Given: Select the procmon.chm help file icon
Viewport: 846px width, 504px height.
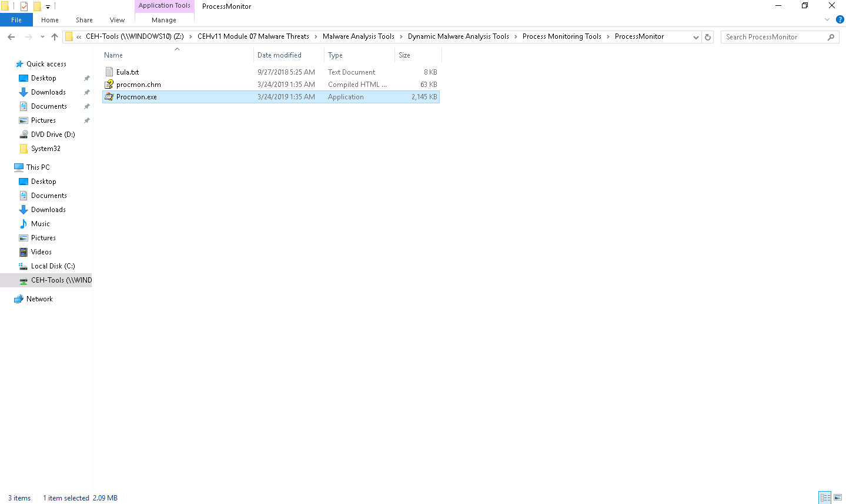Looking at the screenshot, I should tap(109, 84).
